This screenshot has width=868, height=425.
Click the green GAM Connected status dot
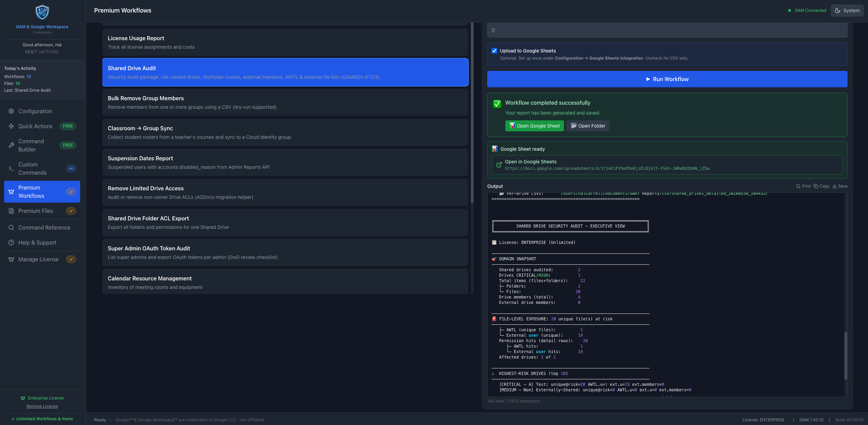[790, 10]
